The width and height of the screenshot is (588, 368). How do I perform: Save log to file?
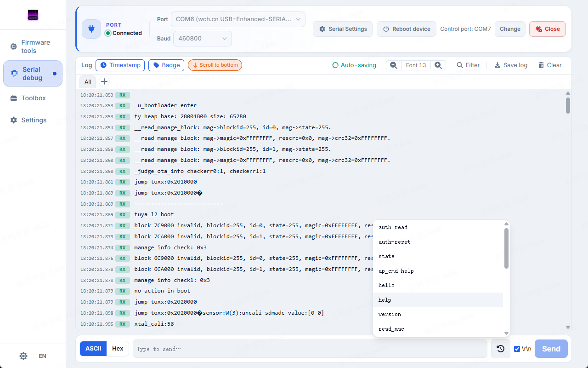click(x=511, y=65)
